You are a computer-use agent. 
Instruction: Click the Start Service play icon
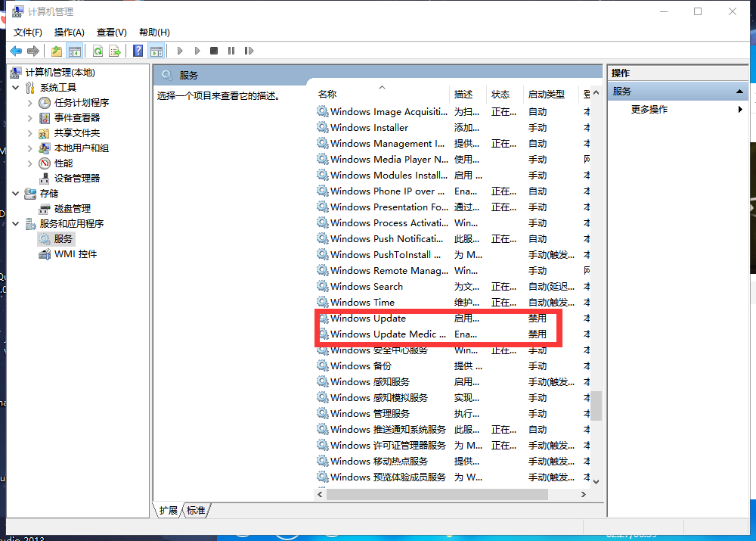click(x=180, y=51)
